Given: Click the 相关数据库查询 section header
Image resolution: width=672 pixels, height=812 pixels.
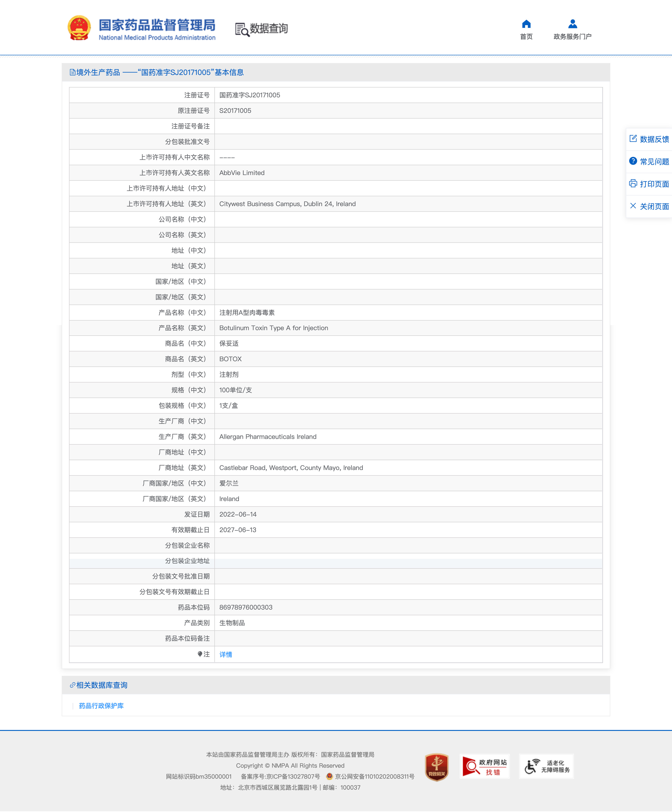Looking at the screenshot, I should click(101, 685).
